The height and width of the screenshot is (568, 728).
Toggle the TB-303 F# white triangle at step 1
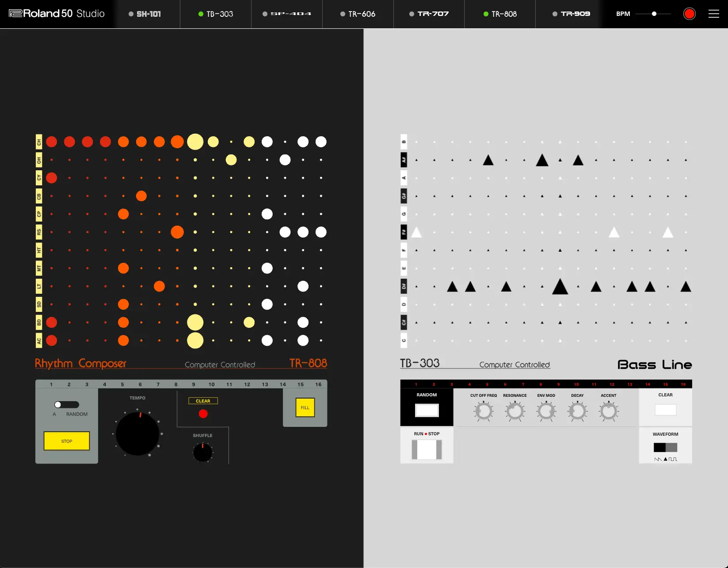416,232
